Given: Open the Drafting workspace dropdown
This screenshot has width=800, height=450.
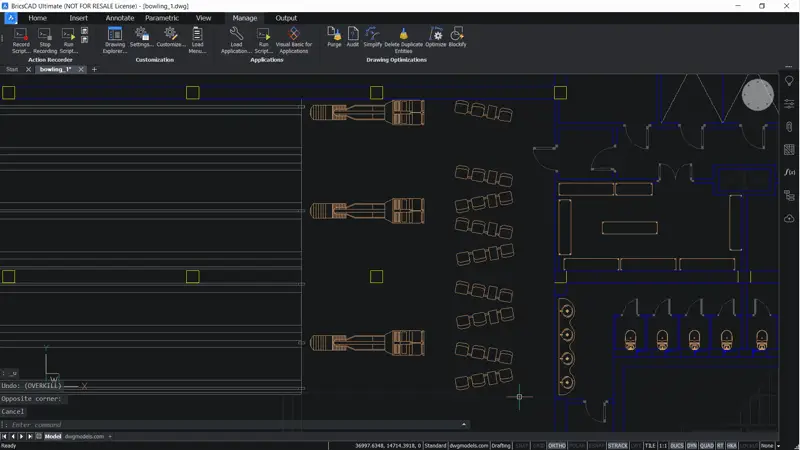Looking at the screenshot, I should [502, 445].
